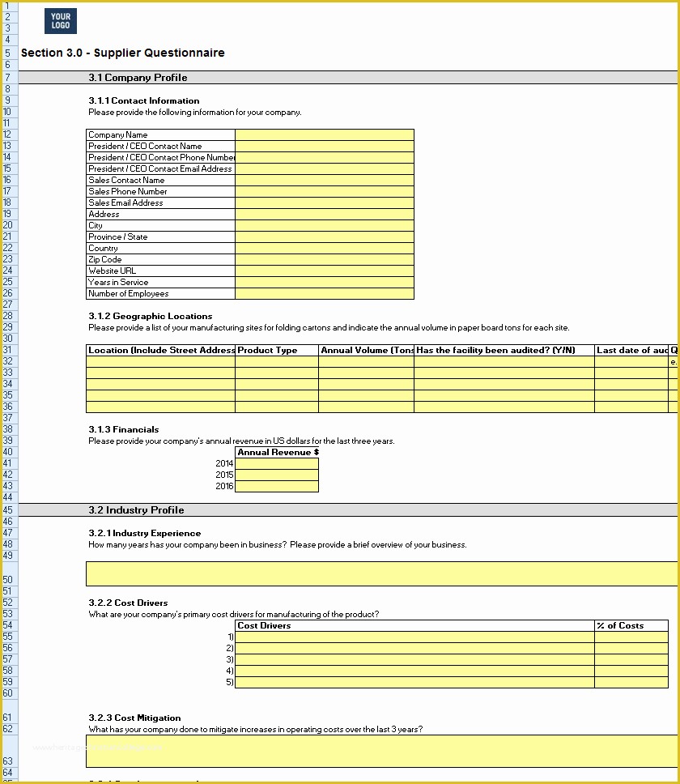Select the yellow cell next to City
This screenshot has width=680, height=784.
click(x=325, y=225)
